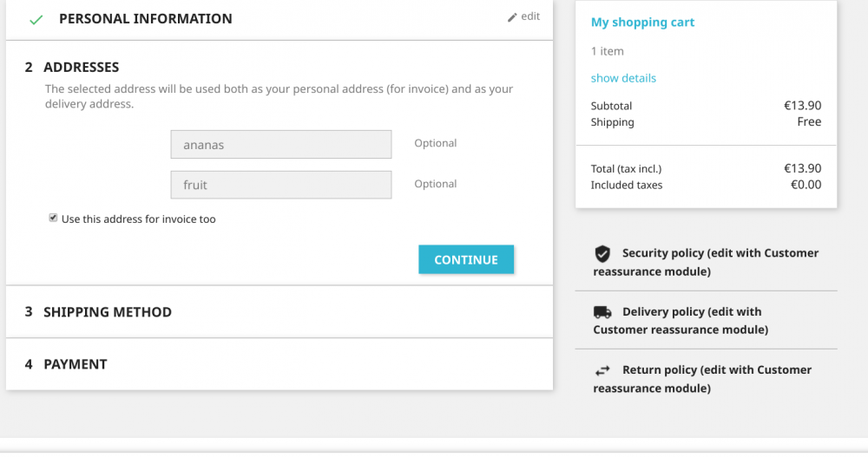The image size is (868, 457).
Task: Uncheck Use this address for invoice too
Action: pos(53,219)
